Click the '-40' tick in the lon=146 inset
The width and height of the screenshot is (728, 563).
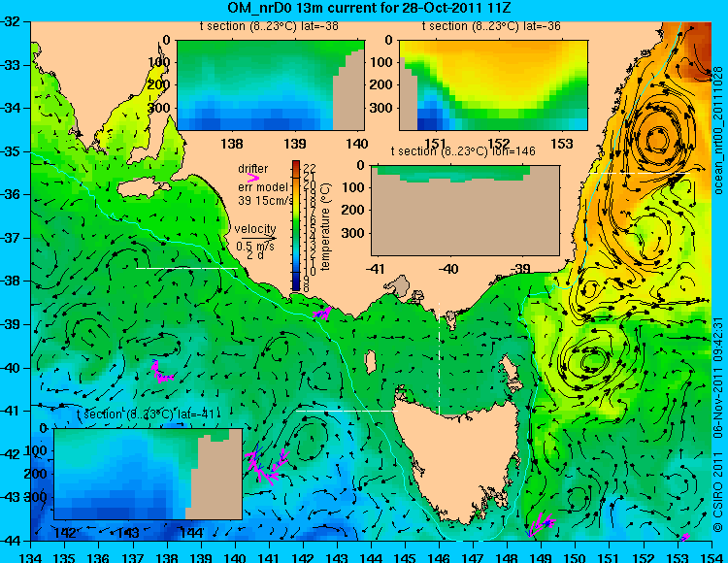(x=448, y=269)
